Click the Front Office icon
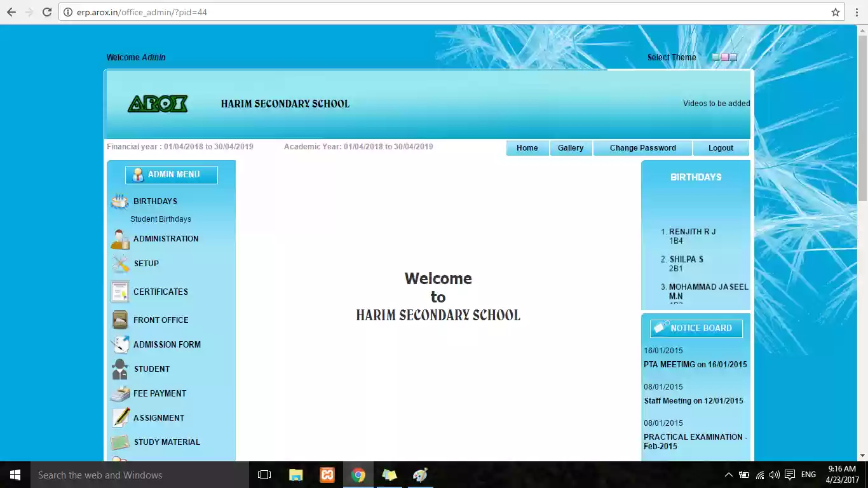Screen dimensions: 868x488 click(x=119, y=320)
